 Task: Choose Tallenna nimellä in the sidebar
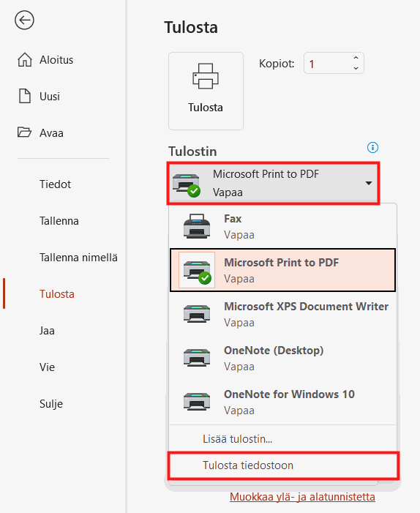pyautogui.click(x=78, y=258)
